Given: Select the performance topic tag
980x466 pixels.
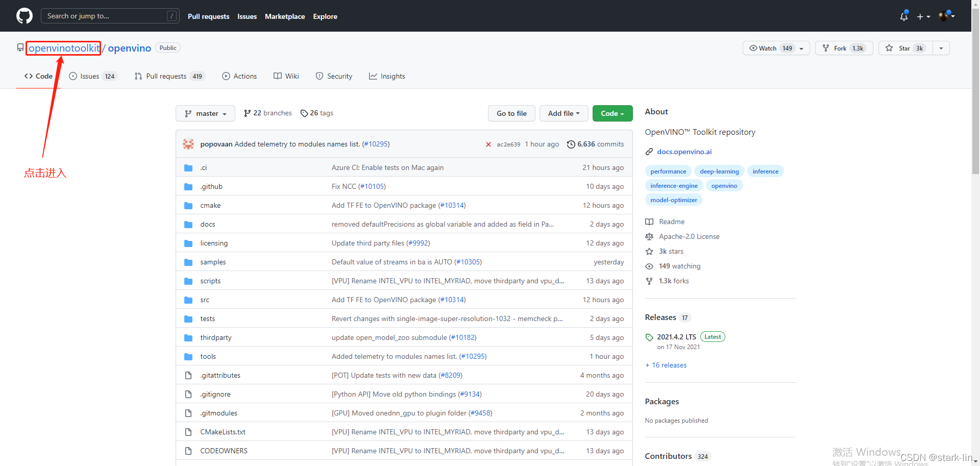Looking at the screenshot, I should (x=668, y=171).
